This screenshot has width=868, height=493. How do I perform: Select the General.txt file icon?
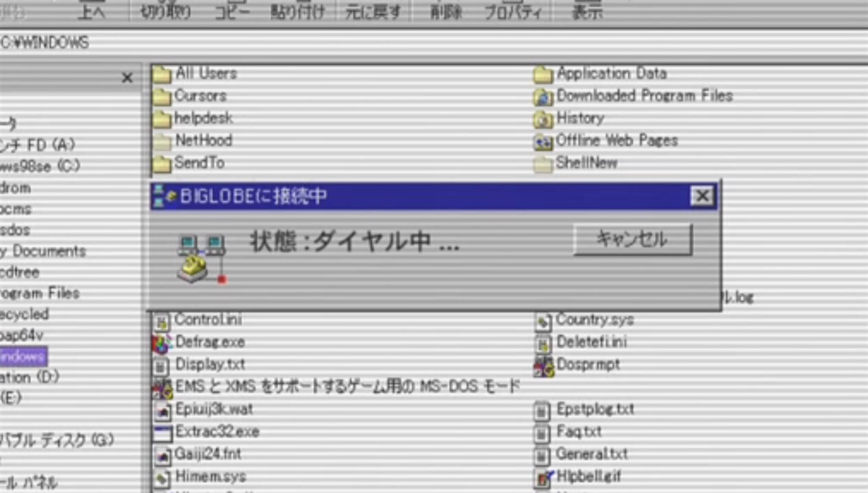(543, 455)
